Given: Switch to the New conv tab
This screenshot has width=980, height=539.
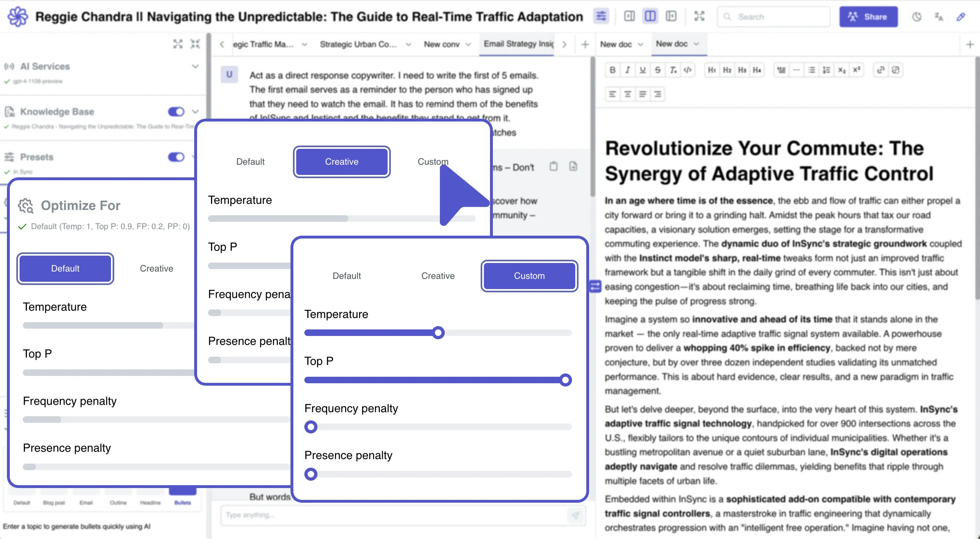Looking at the screenshot, I should pos(441,44).
